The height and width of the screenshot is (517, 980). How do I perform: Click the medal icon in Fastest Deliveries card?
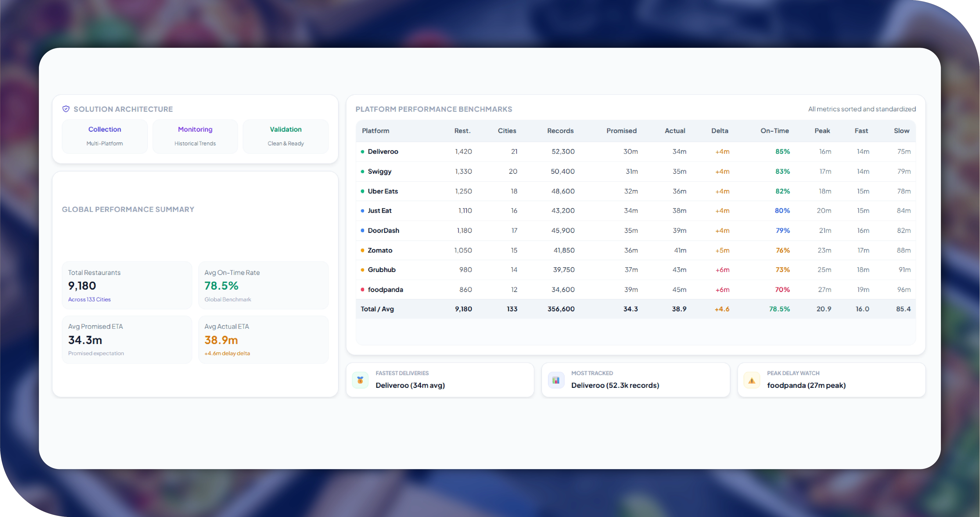[x=360, y=380]
